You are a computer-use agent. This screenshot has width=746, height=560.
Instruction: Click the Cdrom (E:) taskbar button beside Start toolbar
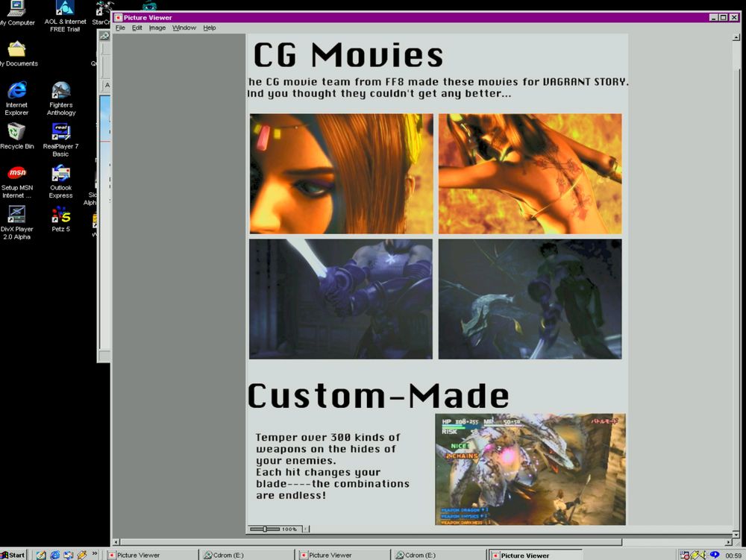[246, 556]
